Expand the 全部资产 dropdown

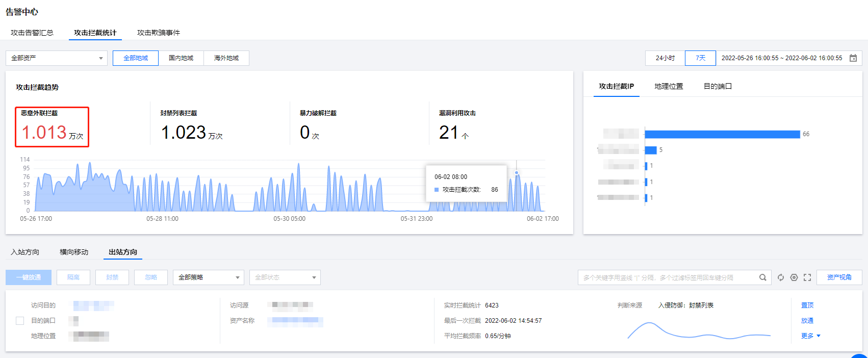point(56,58)
